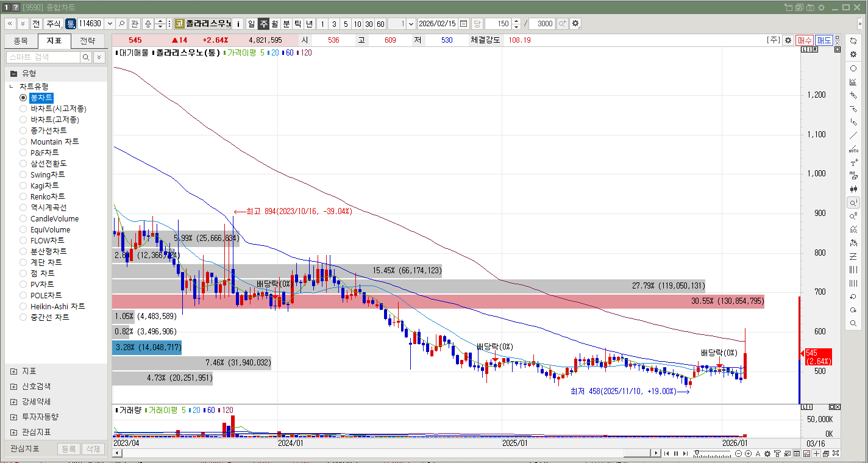Click the chart analysis icon below circle tool
868x463 pixels.
pyautogui.click(x=853, y=82)
